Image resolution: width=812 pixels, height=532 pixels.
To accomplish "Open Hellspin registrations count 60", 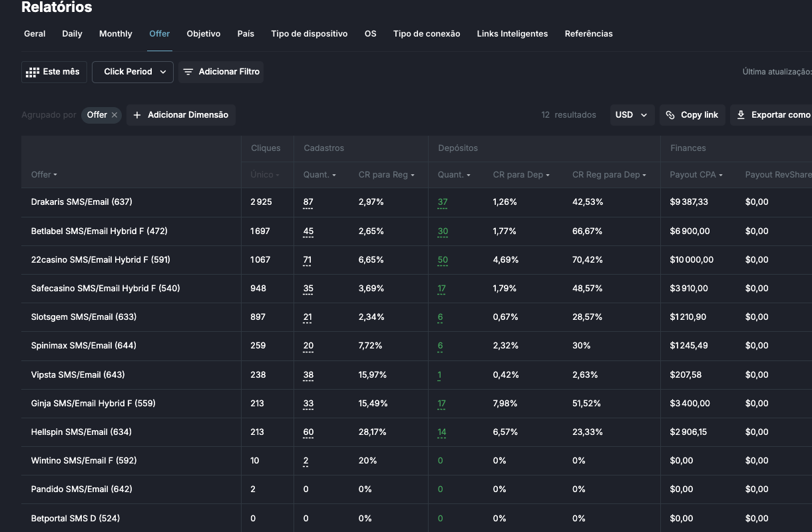I will point(308,432).
